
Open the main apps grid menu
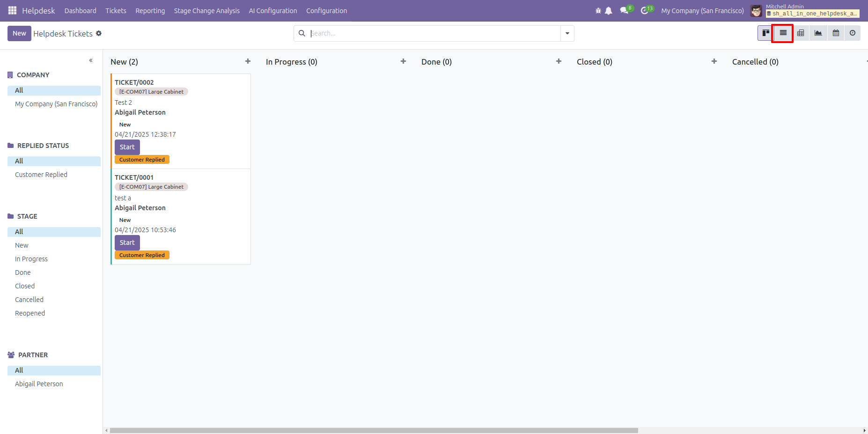12,10
